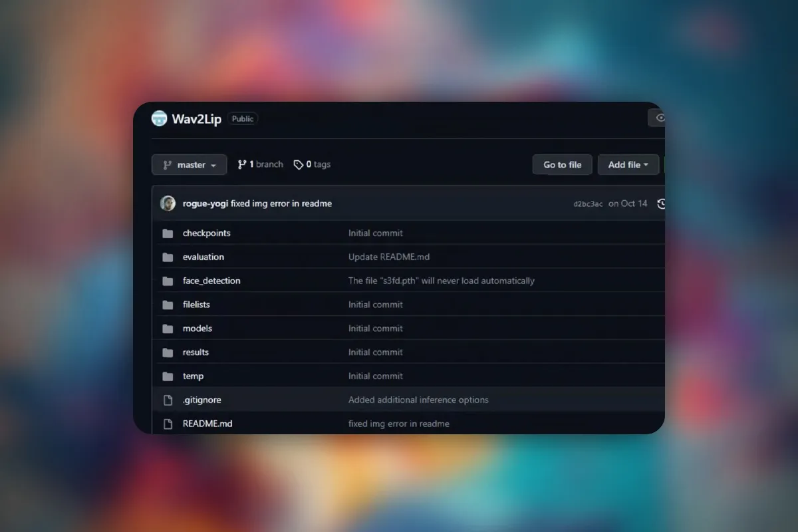Open the .gitignore file
This screenshot has width=798, height=532.
202,400
